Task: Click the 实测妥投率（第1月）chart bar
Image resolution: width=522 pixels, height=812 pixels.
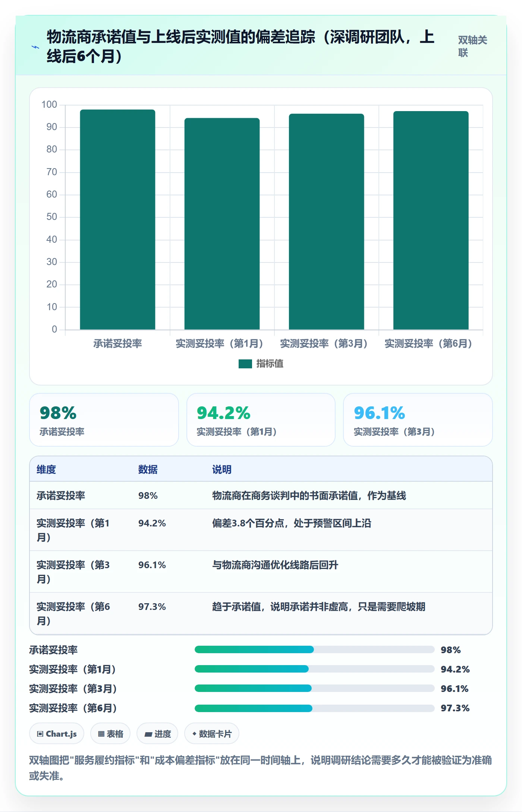Action: pos(222,224)
